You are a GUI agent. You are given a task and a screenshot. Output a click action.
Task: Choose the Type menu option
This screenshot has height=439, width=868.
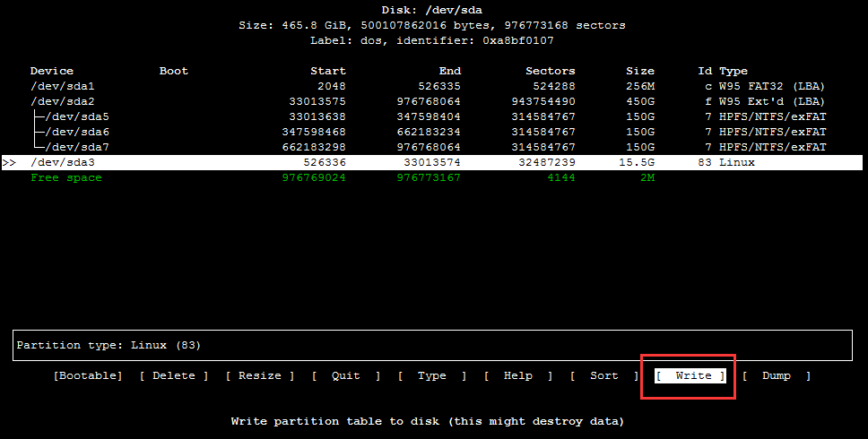432,376
